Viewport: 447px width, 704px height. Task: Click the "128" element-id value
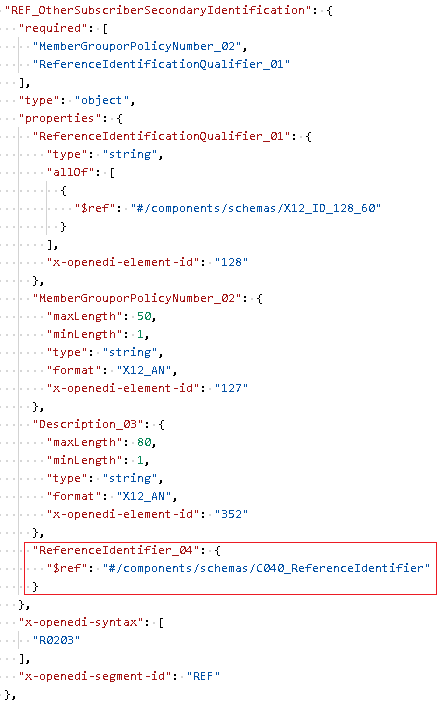point(231,262)
